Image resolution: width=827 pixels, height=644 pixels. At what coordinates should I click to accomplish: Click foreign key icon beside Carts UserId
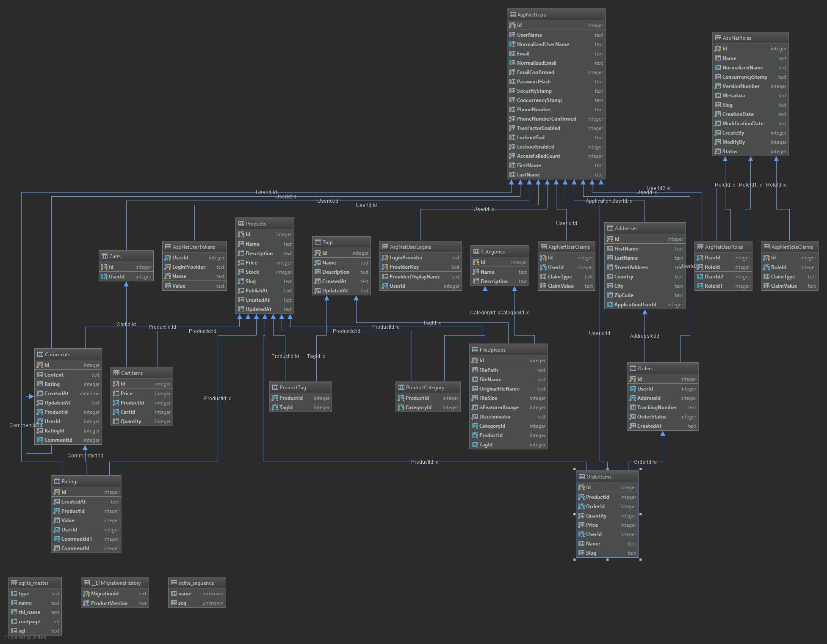pyautogui.click(x=104, y=277)
